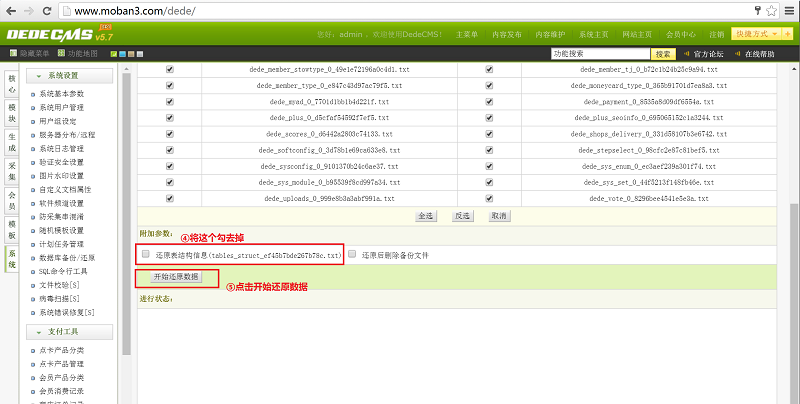Click the DedeCMS v5.7 logo
Image resolution: width=800 pixels, height=404 pixels.
pyautogui.click(x=59, y=34)
